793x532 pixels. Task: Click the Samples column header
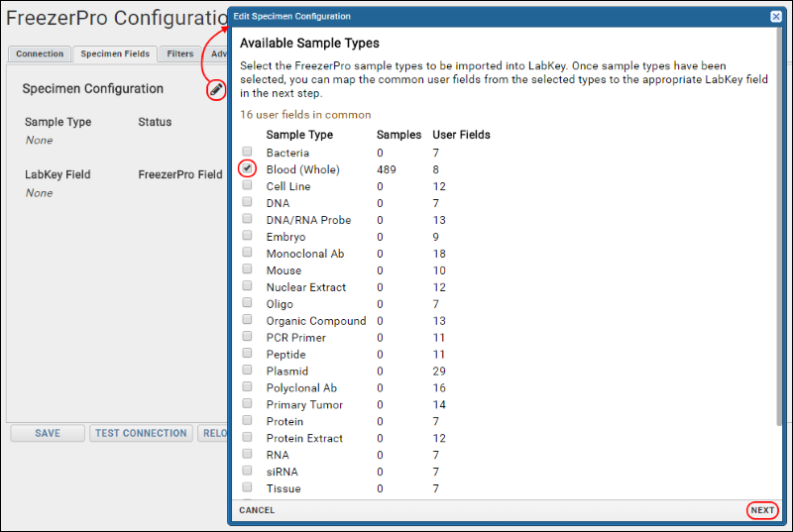pyautogui.click(x=399, y=135)
